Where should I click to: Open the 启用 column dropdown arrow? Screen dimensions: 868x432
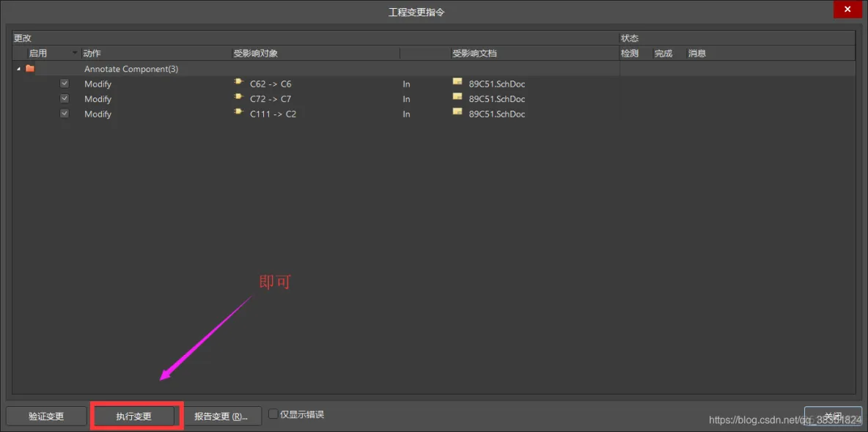tap(75, 53)
